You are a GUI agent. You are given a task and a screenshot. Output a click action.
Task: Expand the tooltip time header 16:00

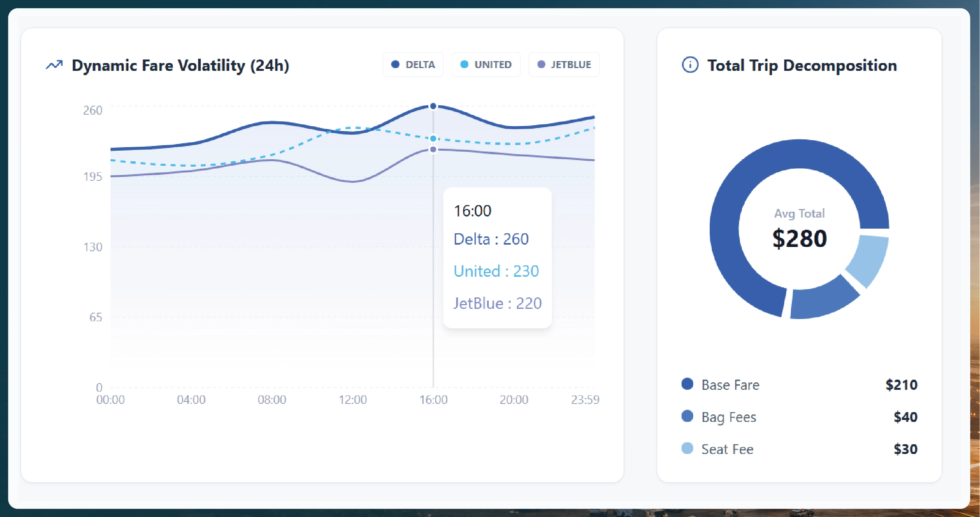pyautogui.click(x=472, y=210)
